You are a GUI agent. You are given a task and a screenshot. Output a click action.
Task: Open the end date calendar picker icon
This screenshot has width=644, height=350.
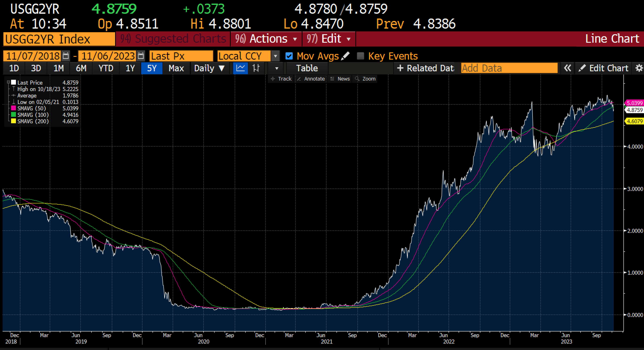pos(141,56)
